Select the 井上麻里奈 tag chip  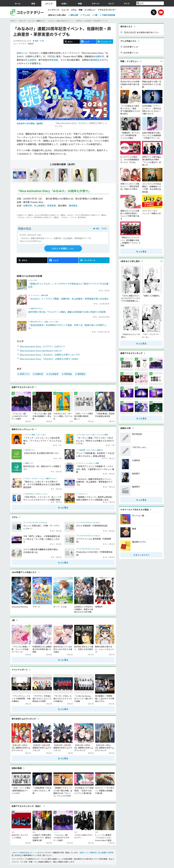[x=52, y=374]
